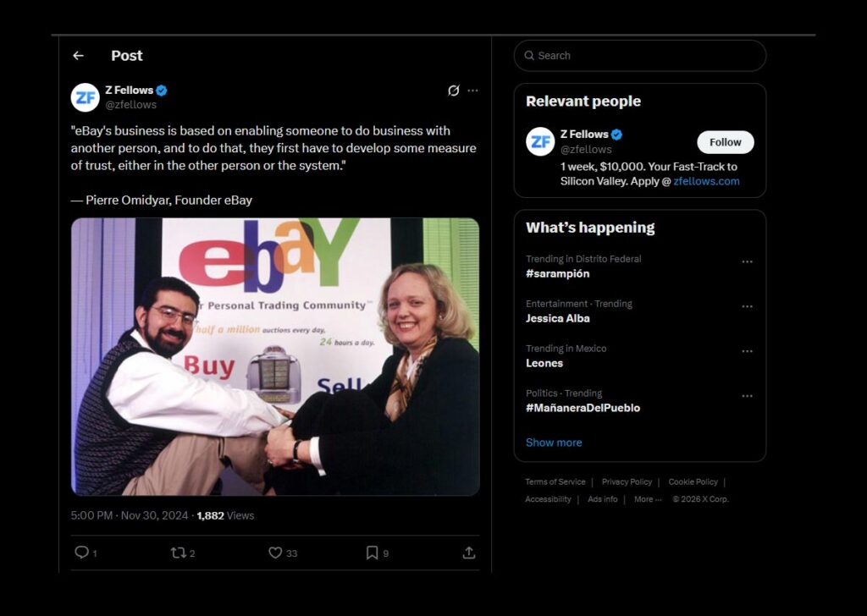Open the zfellows.com link
Image resolution: width=867 pixels, height=616 pixels.
point(706,181)
